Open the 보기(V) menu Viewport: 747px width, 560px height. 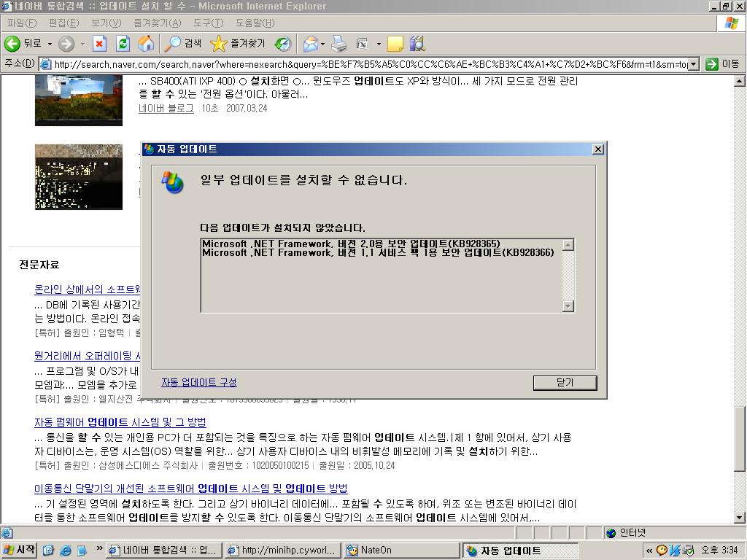[107, 23]
